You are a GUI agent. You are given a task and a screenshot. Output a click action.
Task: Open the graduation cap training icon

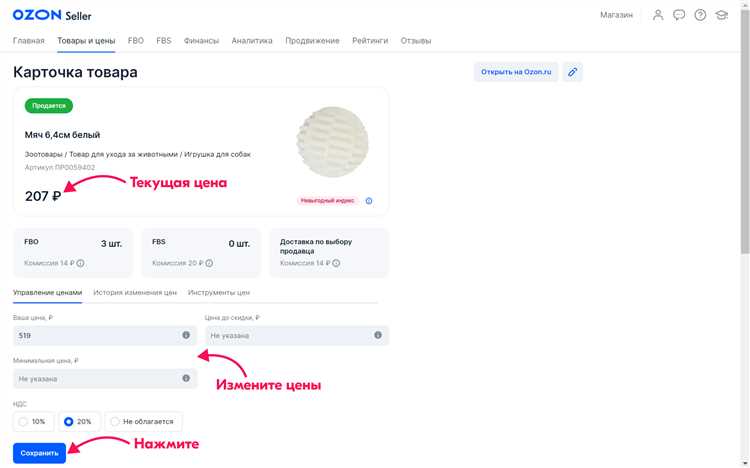click(x=721, y=15)
